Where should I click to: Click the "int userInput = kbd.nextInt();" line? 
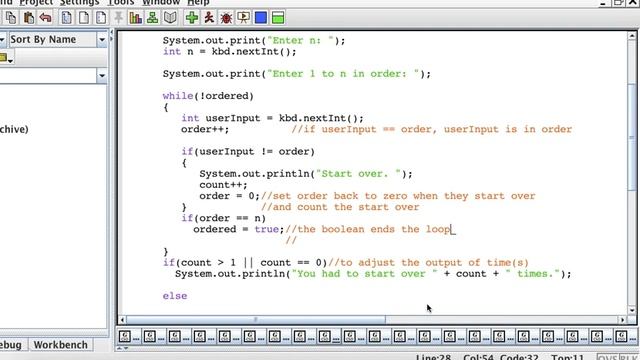click(x=272, y=118)
